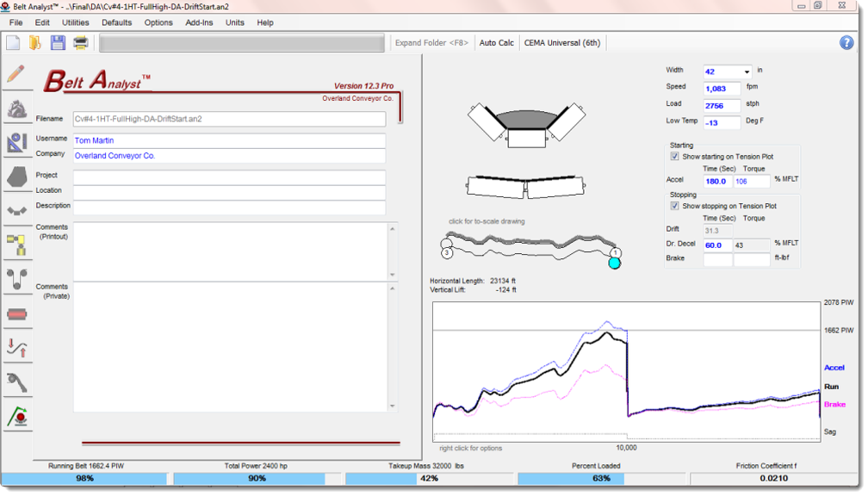Click the Load input field showing 2756
The width and height of the screenshot is (868, 496).
pyautogui.click(x=722, y=106)
